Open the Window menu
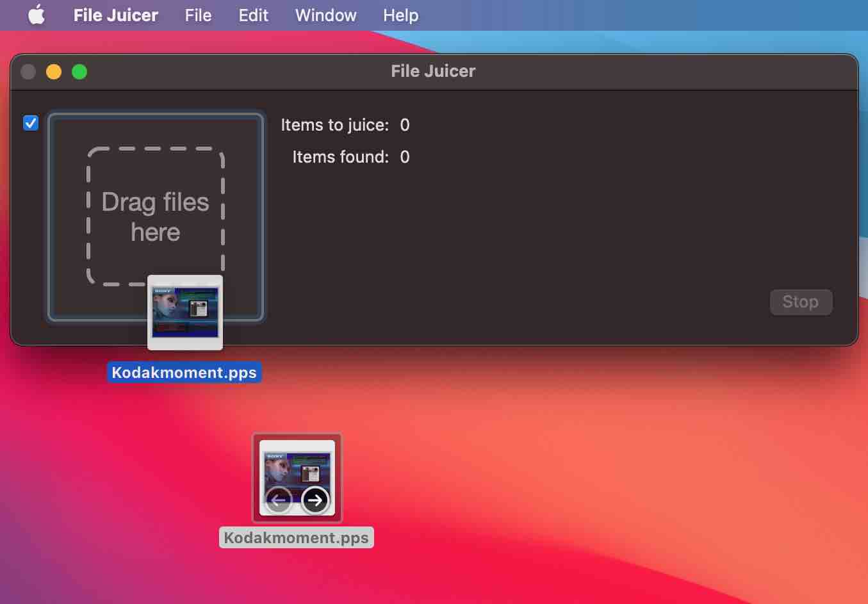Viewport: 868px width, 604px height. [325, 15]
